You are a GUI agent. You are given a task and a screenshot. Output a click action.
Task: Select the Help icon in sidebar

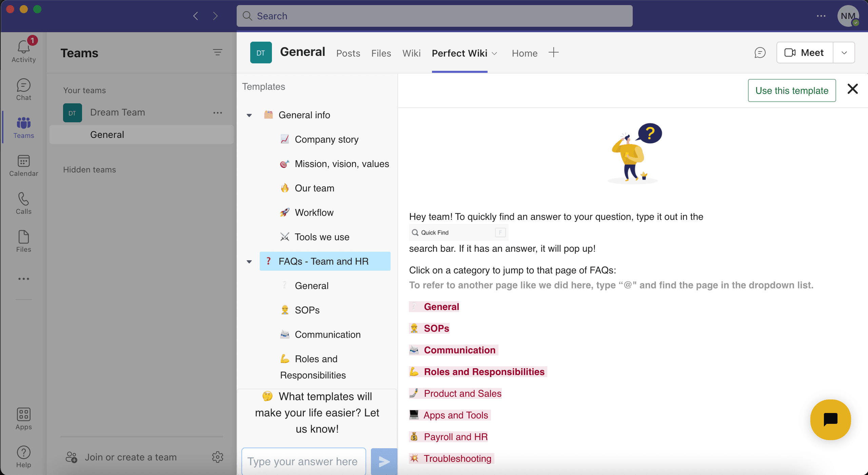pos(23,456)
